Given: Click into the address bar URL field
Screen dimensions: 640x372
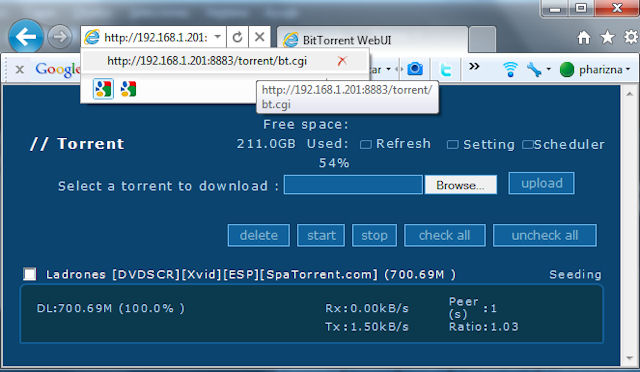Looking at the screenshot, I should coord(156,38).
